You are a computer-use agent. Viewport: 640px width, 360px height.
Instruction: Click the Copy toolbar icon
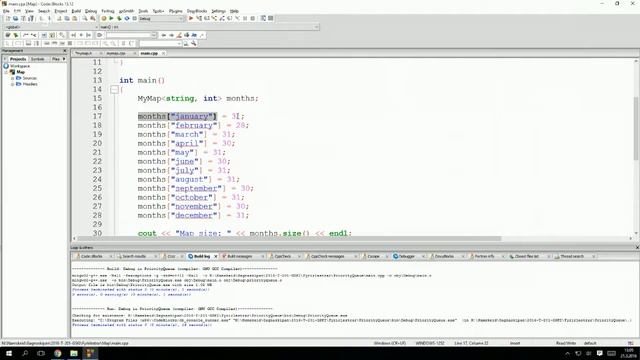67,18
